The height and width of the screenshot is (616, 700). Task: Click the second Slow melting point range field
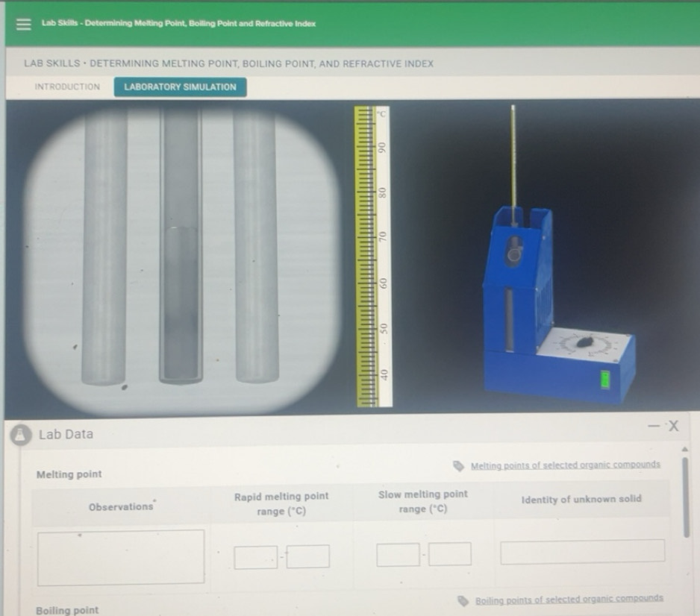450,554
